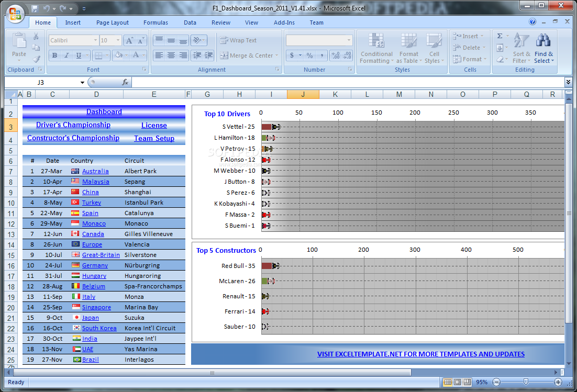Click the Paste clipboard icon
Screen dimensions: 577x392
tap(19, 41)
